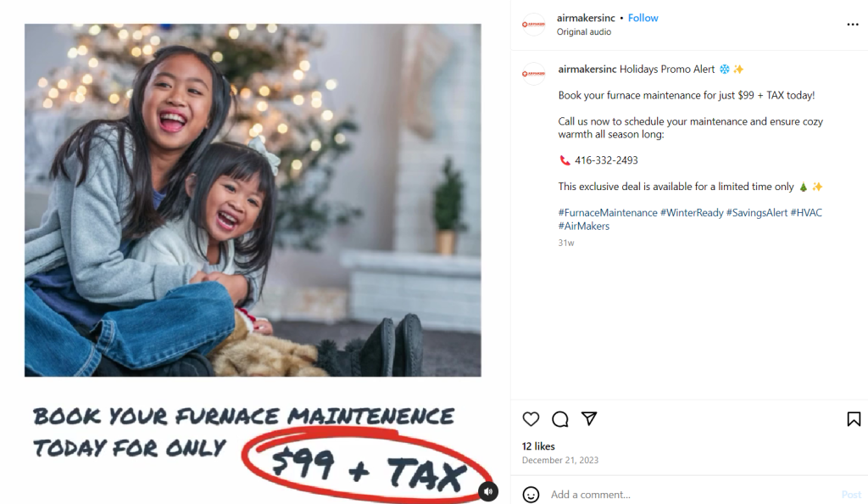Click the Original audio link
Image resolution: width=868 pixels, height=504 pixels.
pos(584,32)
